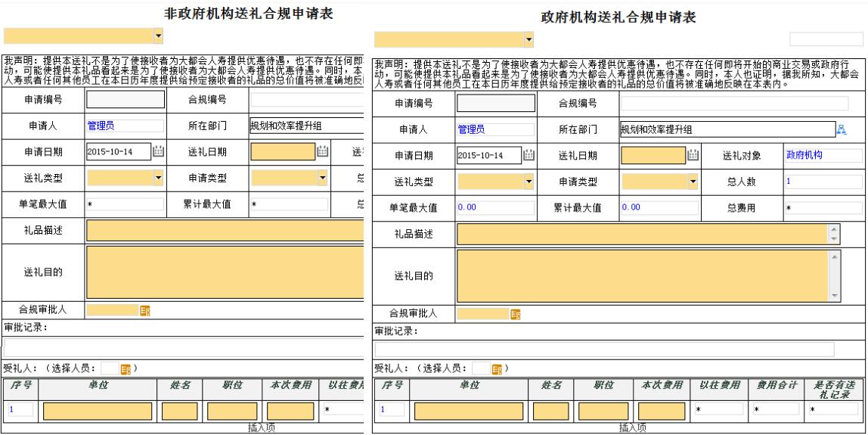Click the 选择人员 field in the 非政府机构 form
The width and height of the screenshot is (868, 435).
[x=110, y=368]
